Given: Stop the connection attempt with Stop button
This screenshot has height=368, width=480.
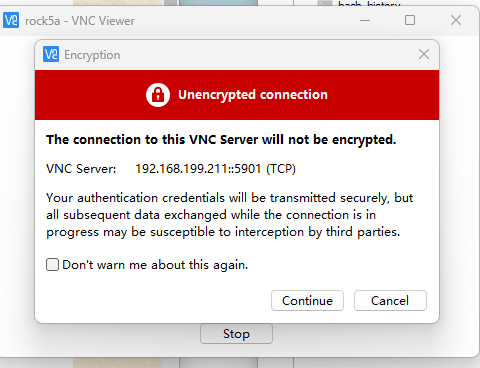Looking at the screenshot, I should point(236,334).
